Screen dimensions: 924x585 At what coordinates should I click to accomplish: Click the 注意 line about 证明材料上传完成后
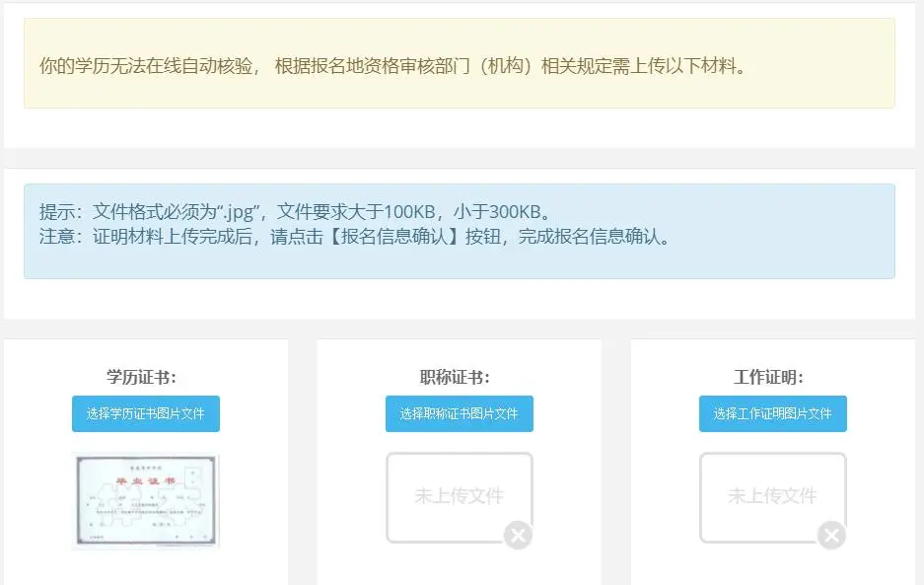[x=354, y=238]
